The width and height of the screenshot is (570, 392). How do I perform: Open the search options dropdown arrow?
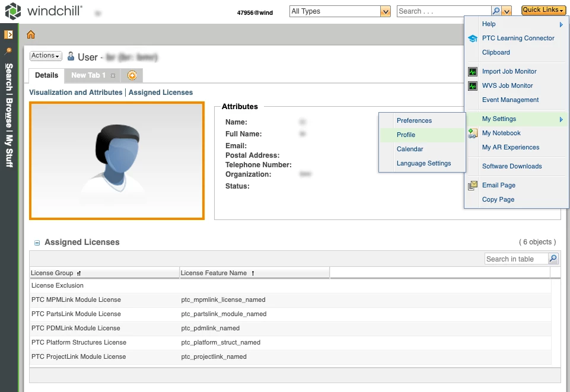(x=507, y=11)
